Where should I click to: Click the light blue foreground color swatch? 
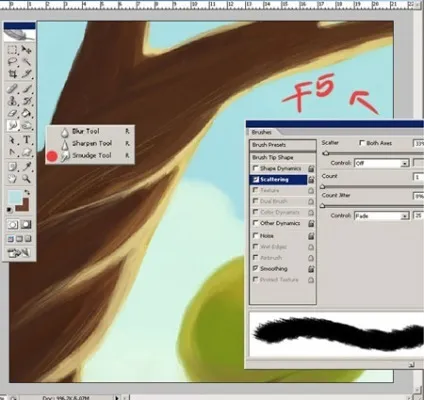pyautogui.click(x=15, y=197)
